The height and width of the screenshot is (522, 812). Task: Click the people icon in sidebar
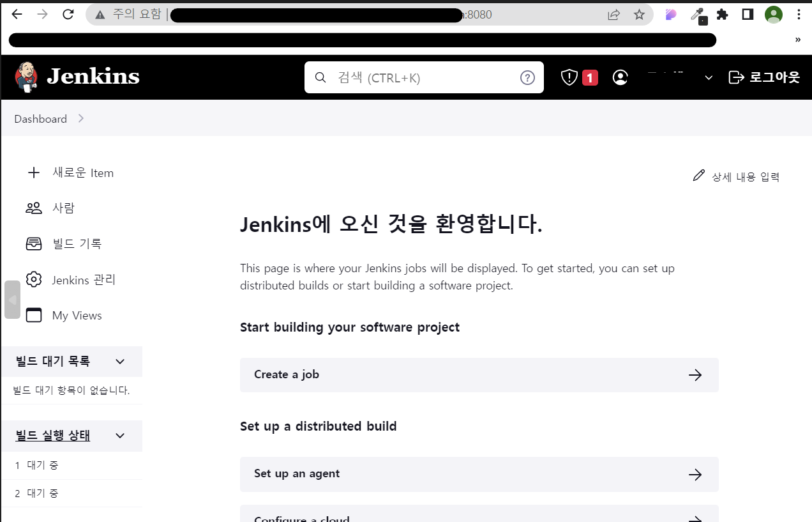click(x=33, y=208)
